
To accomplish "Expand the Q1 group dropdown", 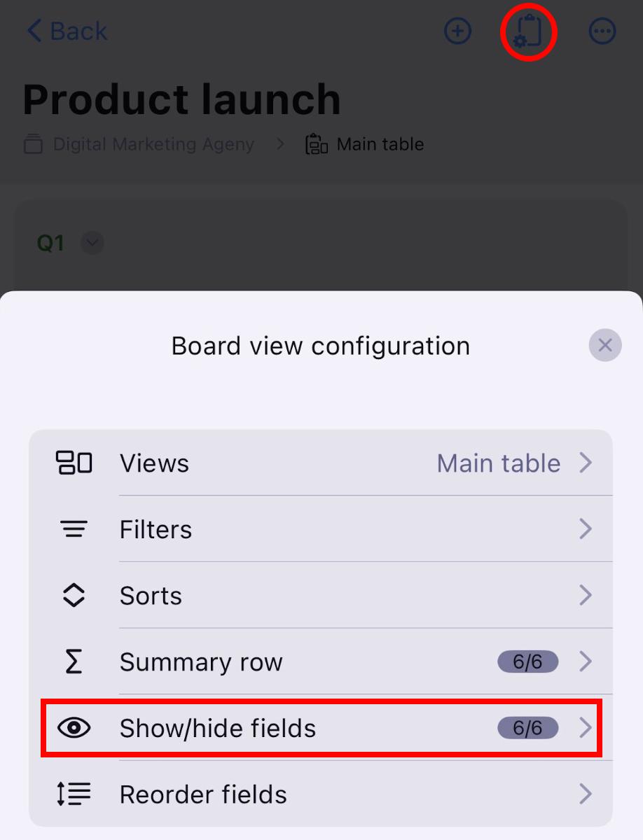I will pos(92,243).
